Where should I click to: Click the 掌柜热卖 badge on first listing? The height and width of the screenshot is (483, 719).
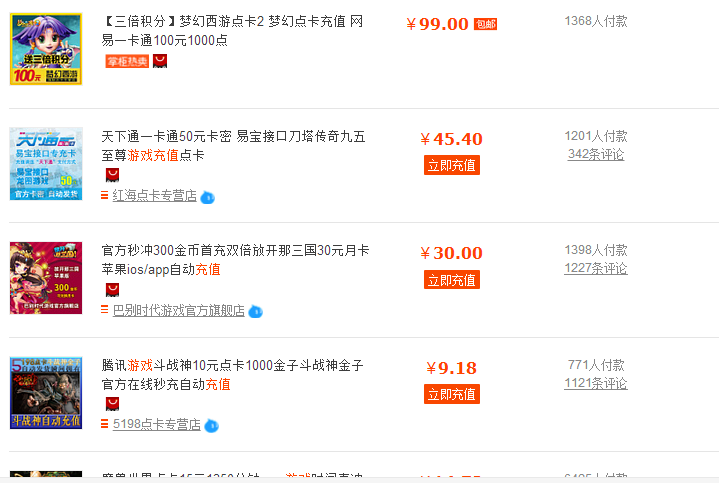[127, 61]
